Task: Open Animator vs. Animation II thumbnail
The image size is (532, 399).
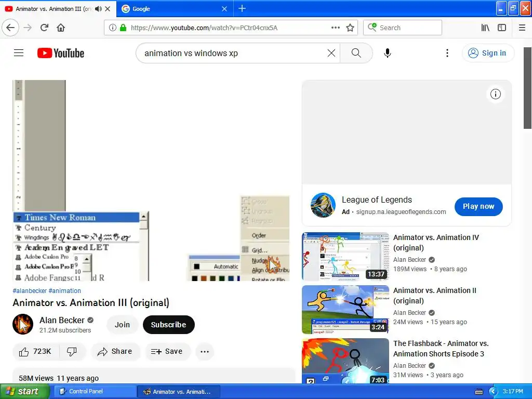Action: coord(345,310)
